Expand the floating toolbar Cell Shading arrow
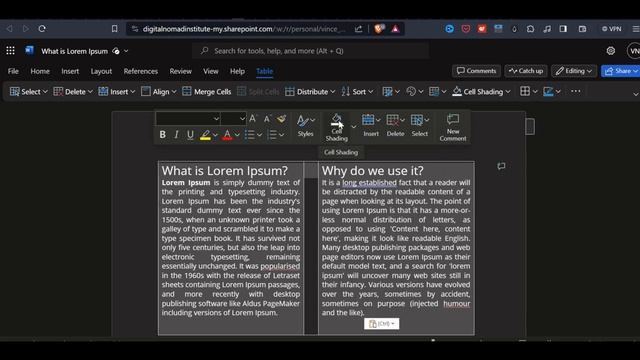This screenshot has width=640, height=360. pyautogui.click(x=353, y=127)
